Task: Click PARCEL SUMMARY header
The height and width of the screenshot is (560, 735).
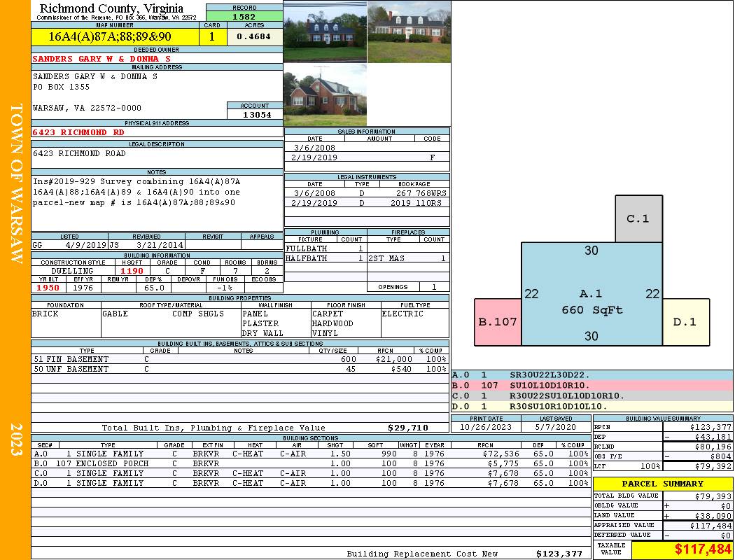Action: coord(663,484)
